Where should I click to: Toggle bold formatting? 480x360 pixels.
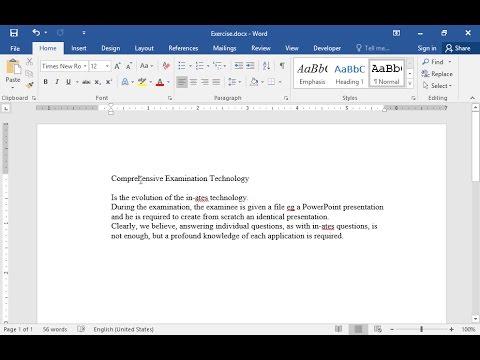pyautogui.click(x=46, y=82)
